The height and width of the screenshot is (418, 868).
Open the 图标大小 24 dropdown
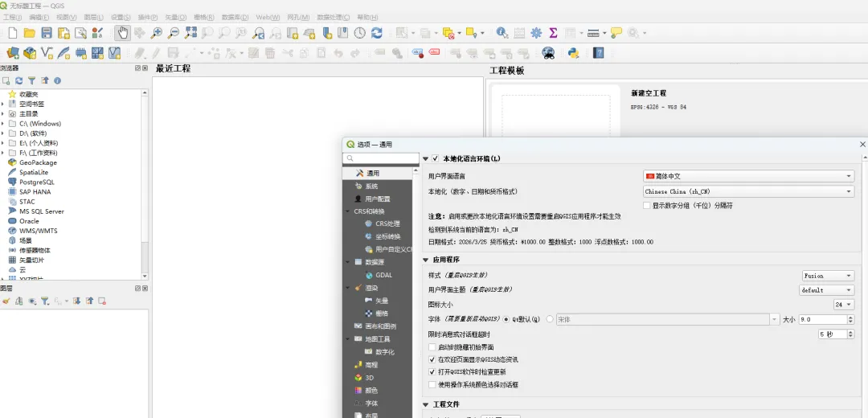pyautogui.click(x=844, y=305)
